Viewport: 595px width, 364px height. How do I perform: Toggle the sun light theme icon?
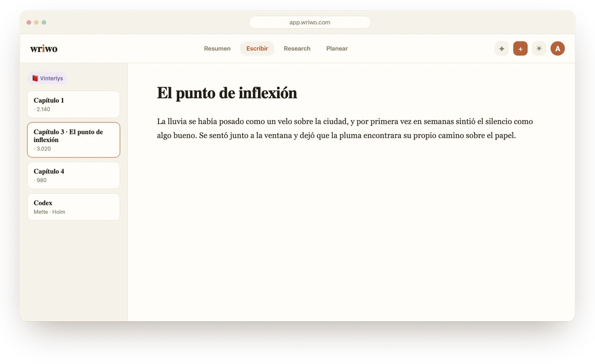(x=539, y=48)
